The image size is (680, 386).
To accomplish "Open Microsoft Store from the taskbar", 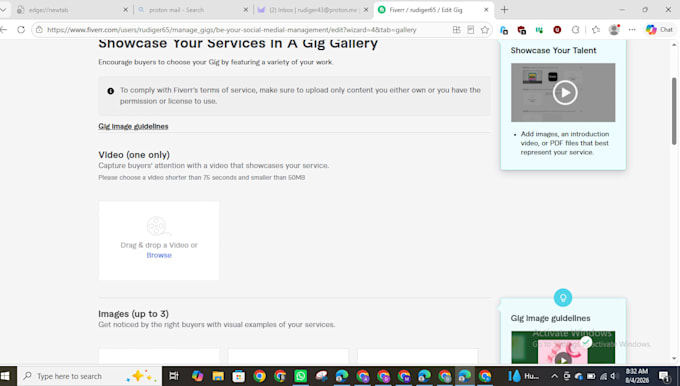I will pyautogui.click(x=239, y=376).
